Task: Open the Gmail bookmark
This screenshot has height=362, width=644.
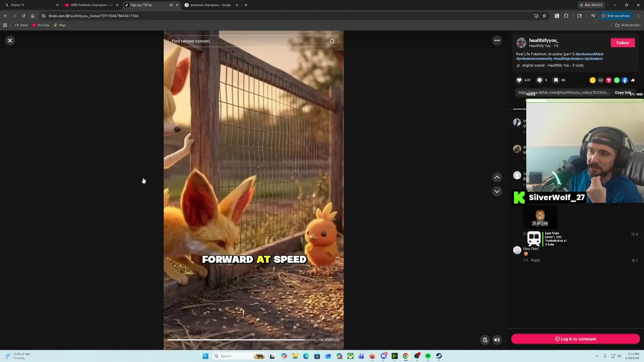Action: [x=21, y=25]
